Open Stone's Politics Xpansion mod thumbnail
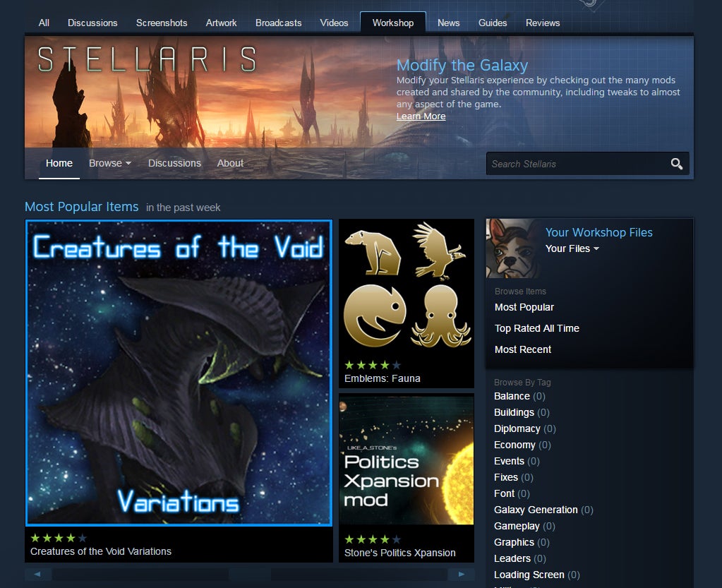722x588 pixels. click(x=406, y=460)
